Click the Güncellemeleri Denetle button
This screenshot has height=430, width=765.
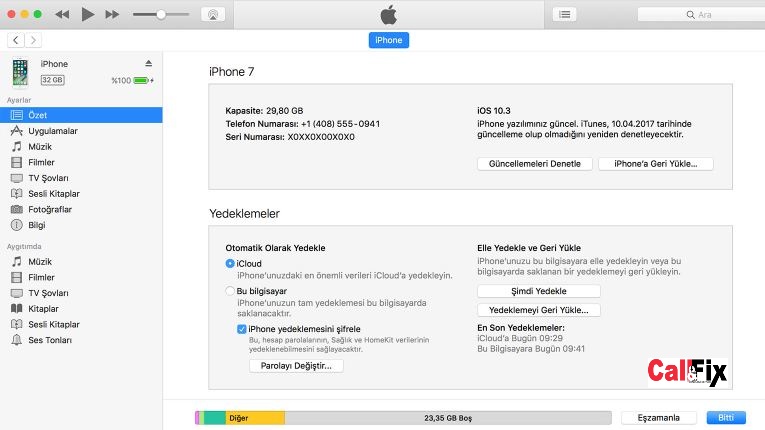pyautogui.click(x=535, y=164)
